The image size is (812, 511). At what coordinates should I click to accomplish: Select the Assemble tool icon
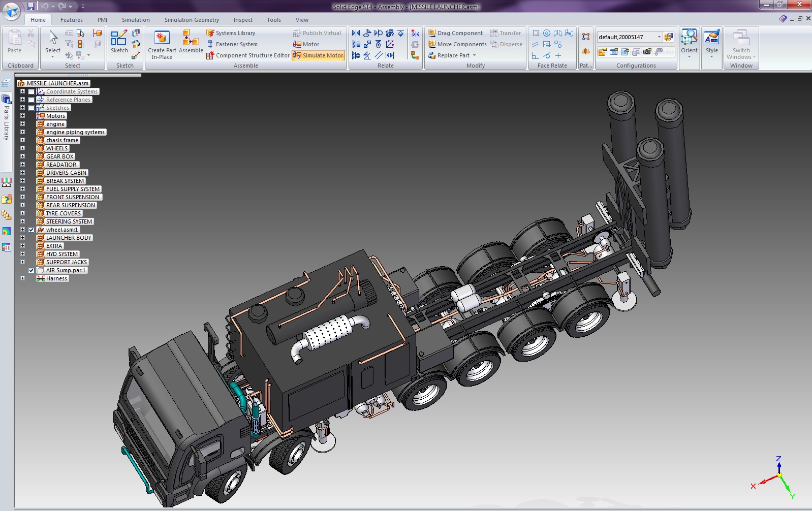click(191, 39)
